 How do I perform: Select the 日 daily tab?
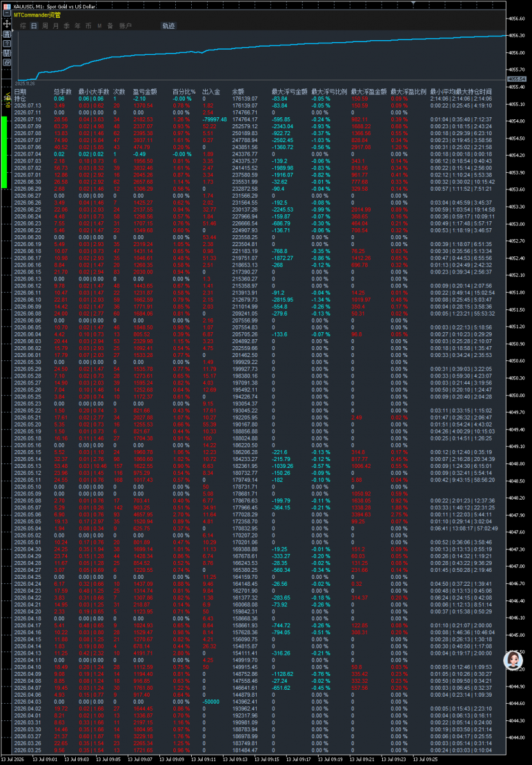click(34, 26)
